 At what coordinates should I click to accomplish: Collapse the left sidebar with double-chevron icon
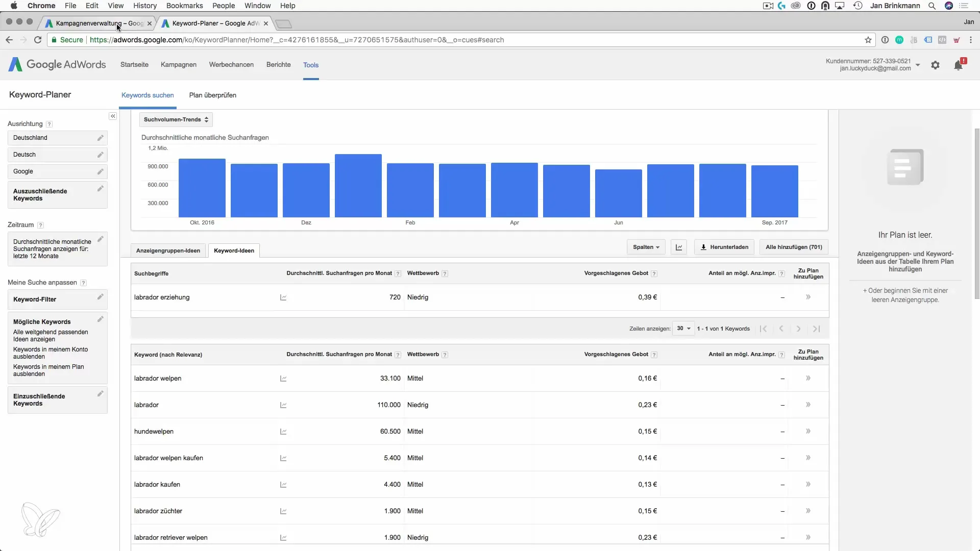pyautogui.click(x=113, y=116)
